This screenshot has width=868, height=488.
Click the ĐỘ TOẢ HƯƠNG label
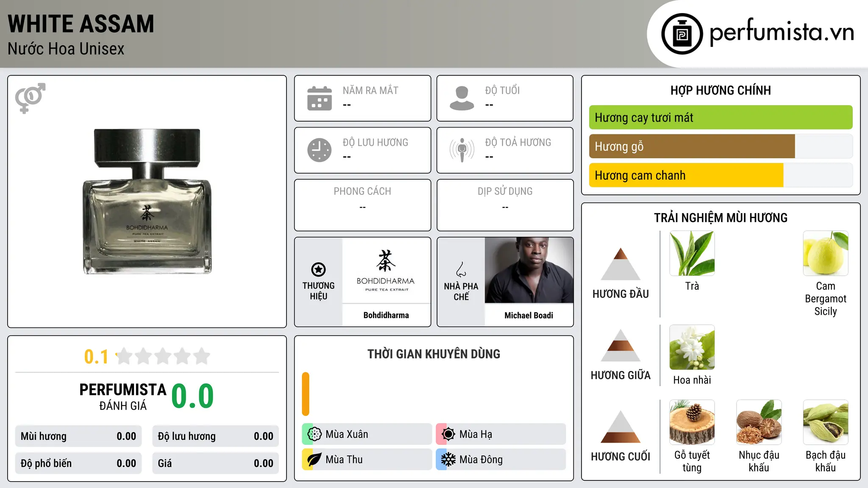(518, 142)
